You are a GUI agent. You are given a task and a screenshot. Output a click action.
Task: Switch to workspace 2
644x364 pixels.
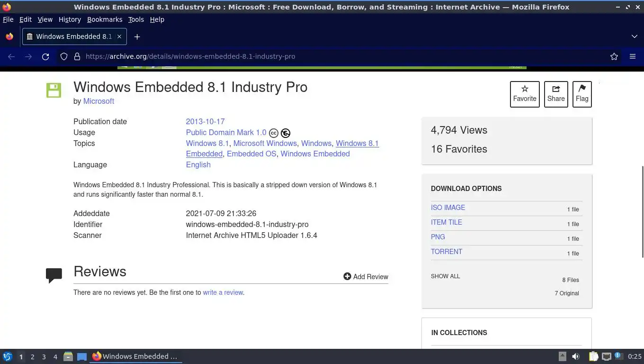(32, 357)
